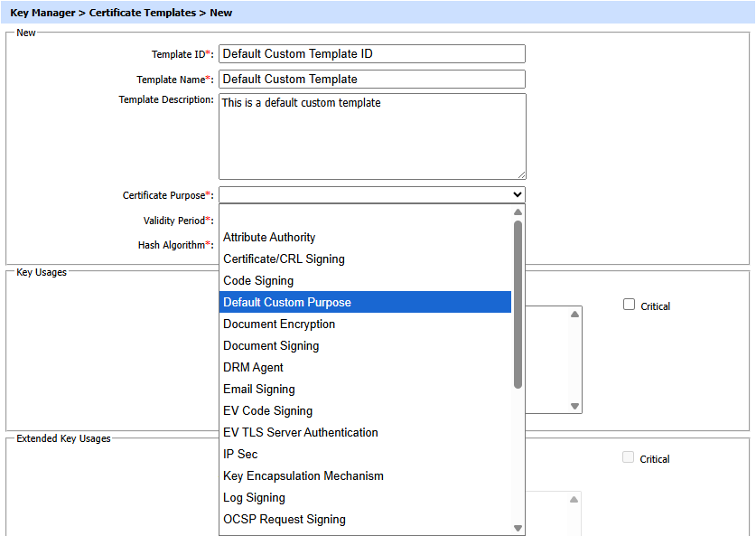Image resolution: width=756 pixels, height=536 pixels.
Task: Select Default Custom Purpose option
Action: pos(287,303)
